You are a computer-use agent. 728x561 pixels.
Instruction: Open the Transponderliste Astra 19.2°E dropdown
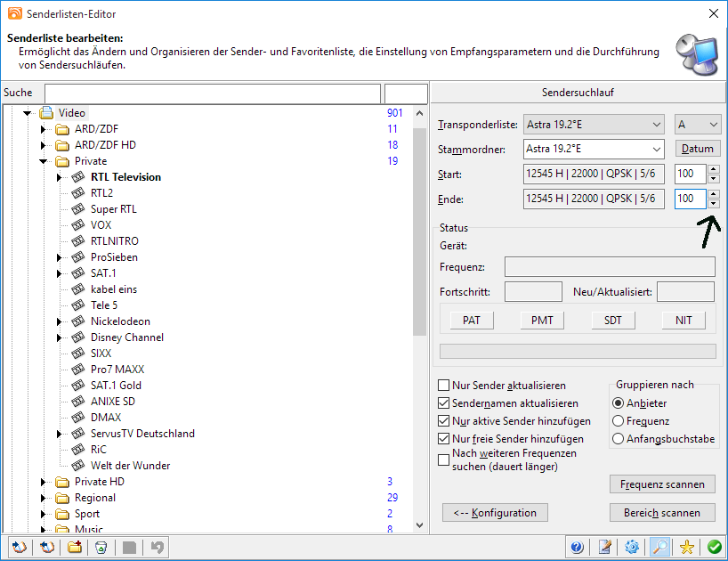click(594, 125)
